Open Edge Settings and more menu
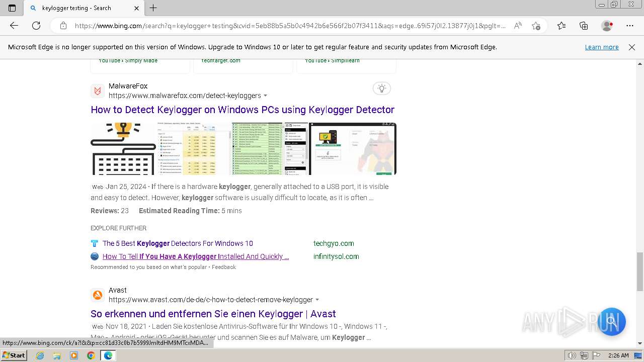The image size is (644, 362). click(x=630, y=26)
